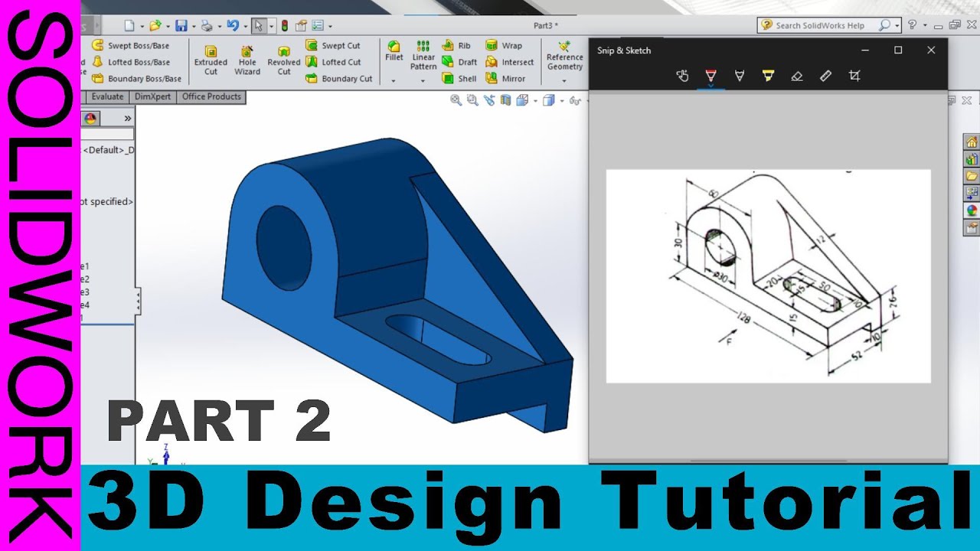Click the Display Style cube icon
The width and height of the screenshot is (980, 551).
[x=548, y=100]
